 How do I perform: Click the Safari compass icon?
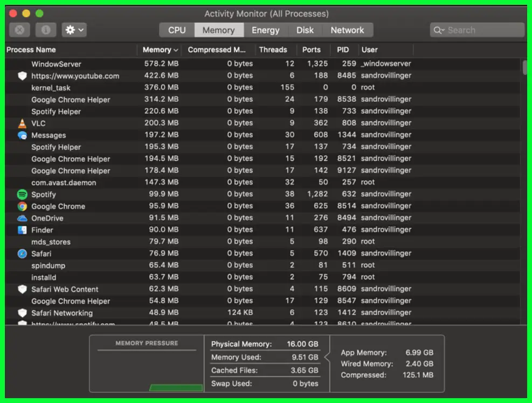tap(22, 254)
